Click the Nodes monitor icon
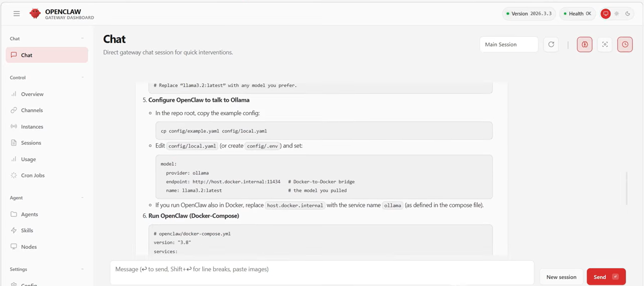Screen dimensions: 644x286 click(x=14, y=247)
